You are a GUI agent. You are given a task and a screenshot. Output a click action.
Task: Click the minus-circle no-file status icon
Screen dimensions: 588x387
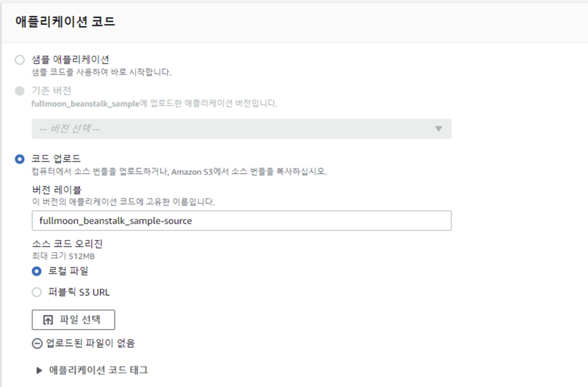[x=37, y=343]
